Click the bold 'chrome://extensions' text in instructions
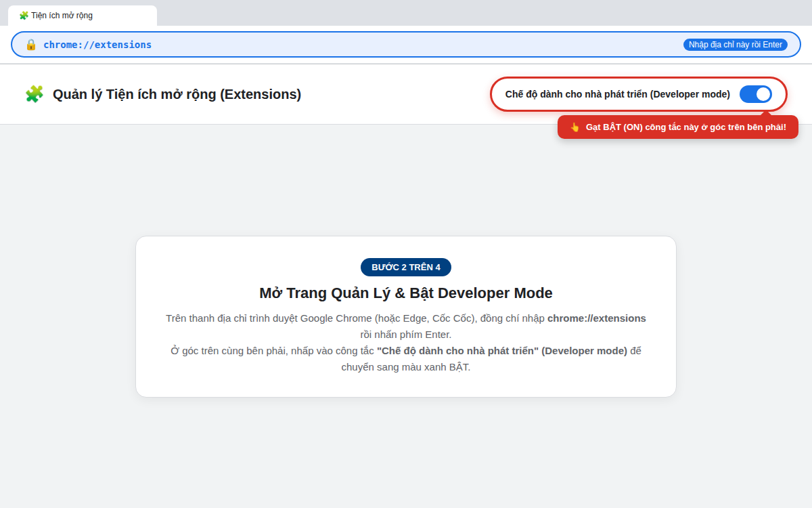812x508 pixels. (x=597, y=318)
